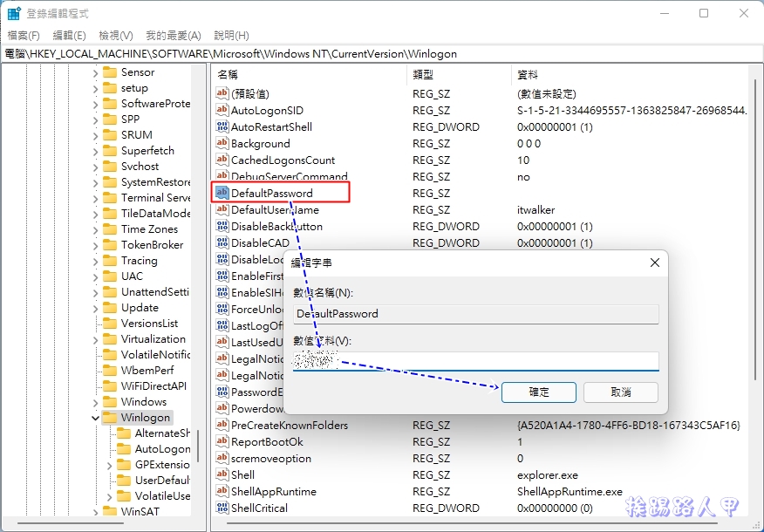Screen dimensions: 764x532
Task: Click the Svchost folder icon
Action: (110, 166)
